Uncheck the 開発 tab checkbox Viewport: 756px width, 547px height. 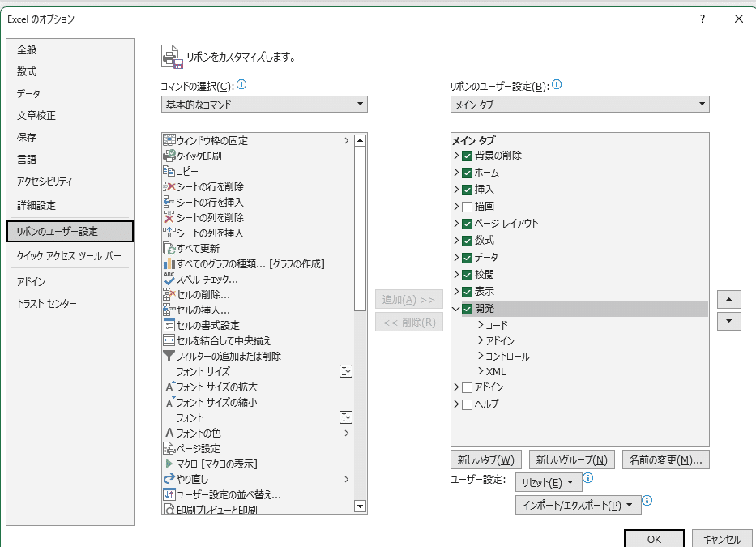[x=467, y=309]
